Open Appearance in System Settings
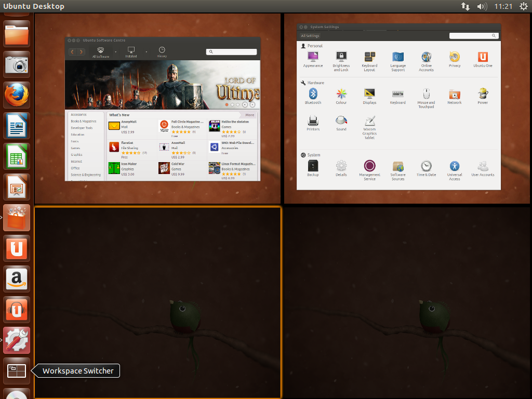Viewport: 532px width, 399px height. pyautogui.click(x=313, y=60)
